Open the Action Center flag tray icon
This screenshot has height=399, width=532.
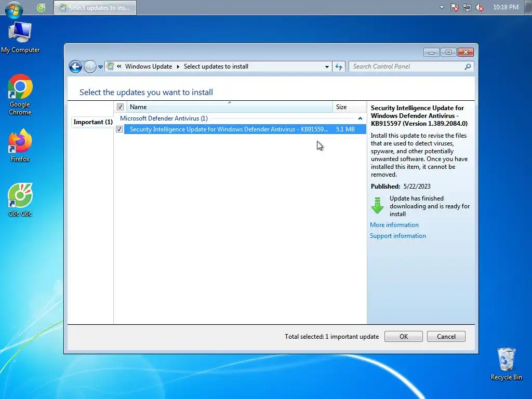click(x=454, y=7)
